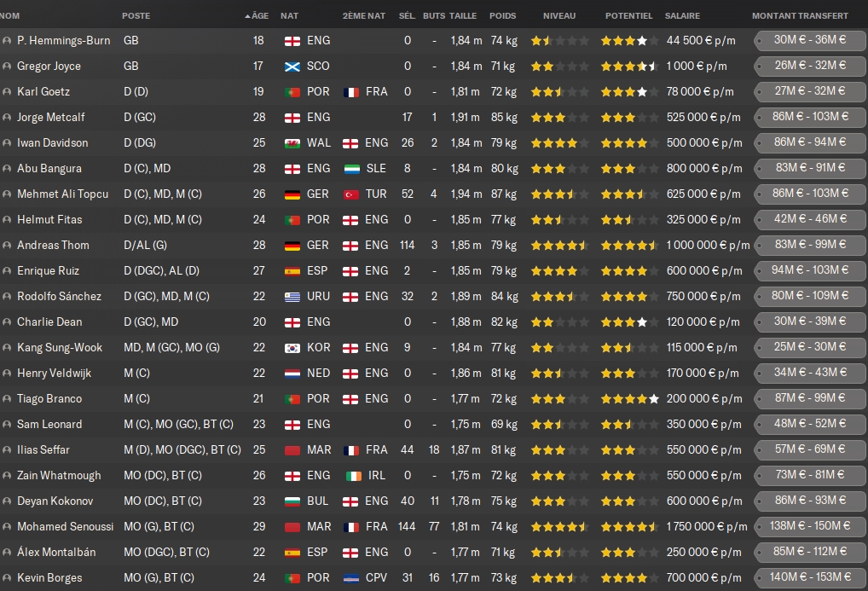The height and width of the screenshot is (591, 868).
Task: Click the person icon beside Charlie Dean
Action: 7,322
